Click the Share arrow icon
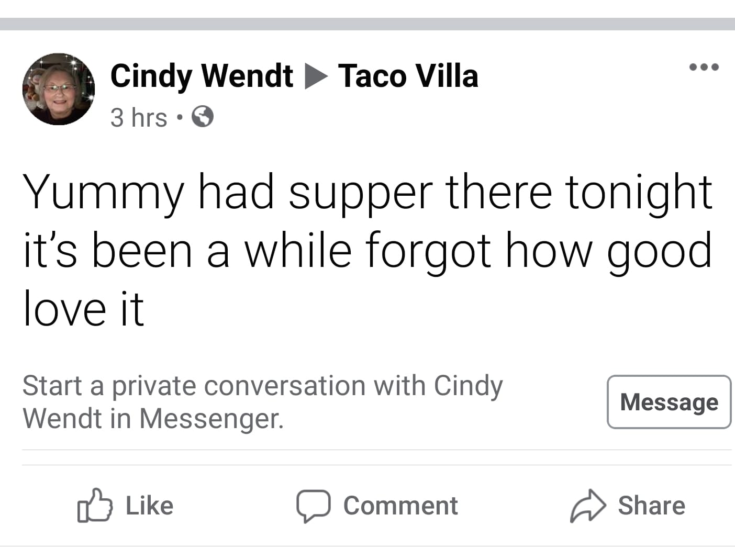Screen dimensions: 735x560 (588, 506)
